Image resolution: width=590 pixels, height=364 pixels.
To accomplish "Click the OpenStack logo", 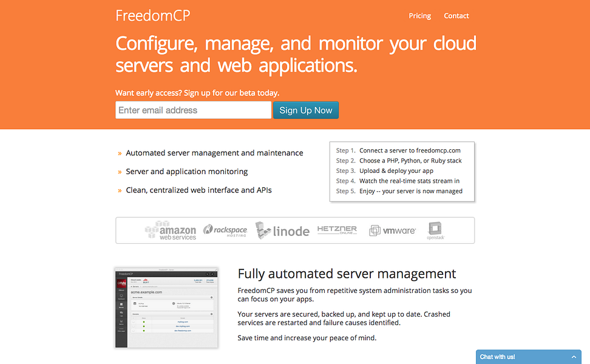I will click(435, 231).
